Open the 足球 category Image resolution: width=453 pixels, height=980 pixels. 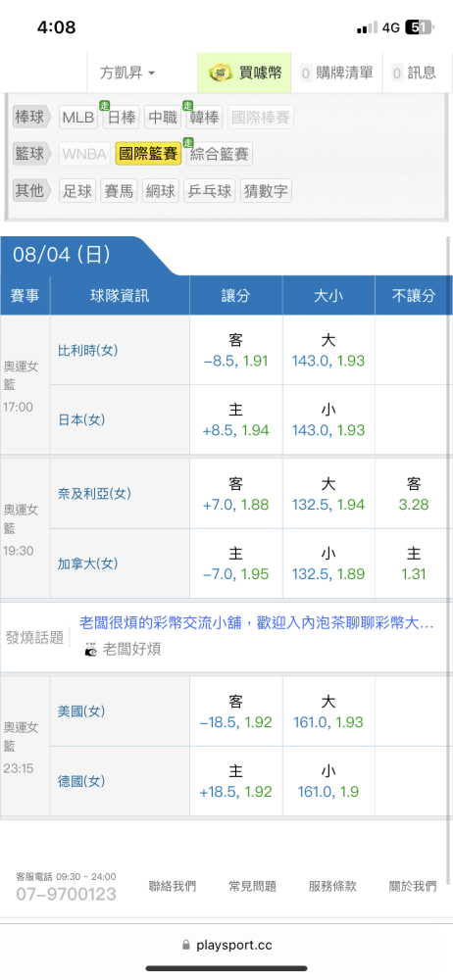(77, 191)
